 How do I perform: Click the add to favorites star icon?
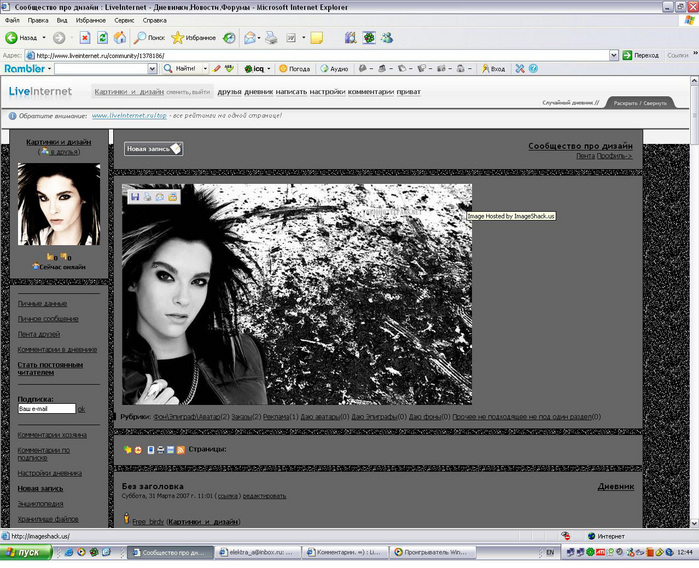[127, 450]
